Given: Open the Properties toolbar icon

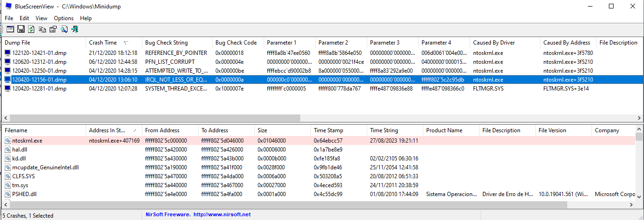Looking at the screenshot, I should click(53, 29).
